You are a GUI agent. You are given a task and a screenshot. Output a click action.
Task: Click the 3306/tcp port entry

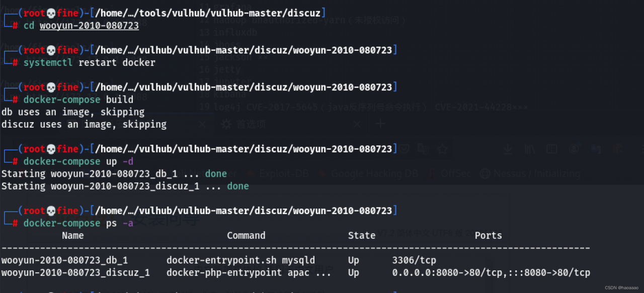(x=414, y=260)
